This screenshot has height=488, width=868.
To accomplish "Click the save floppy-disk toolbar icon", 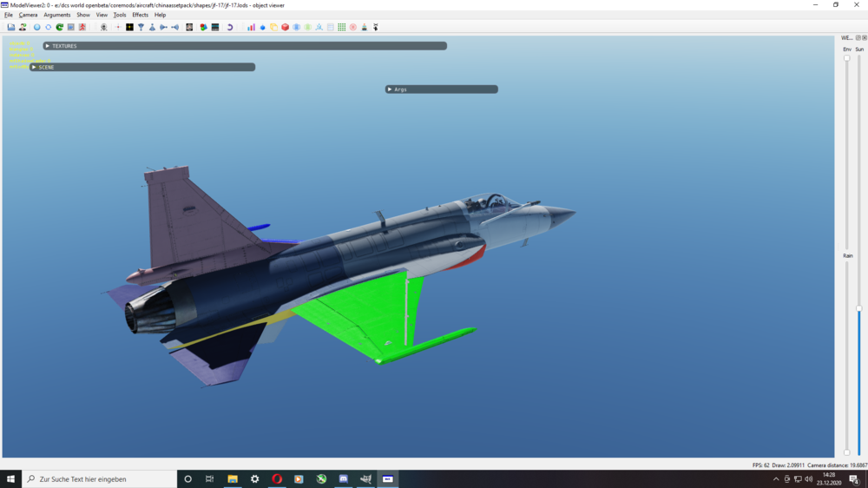I will pos(11,27).
